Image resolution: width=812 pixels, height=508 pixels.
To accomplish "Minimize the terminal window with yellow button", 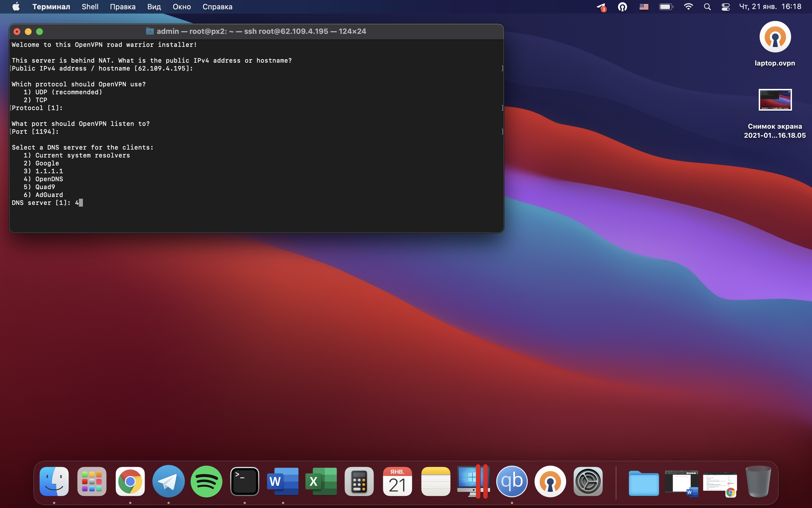I will (28, 32).
